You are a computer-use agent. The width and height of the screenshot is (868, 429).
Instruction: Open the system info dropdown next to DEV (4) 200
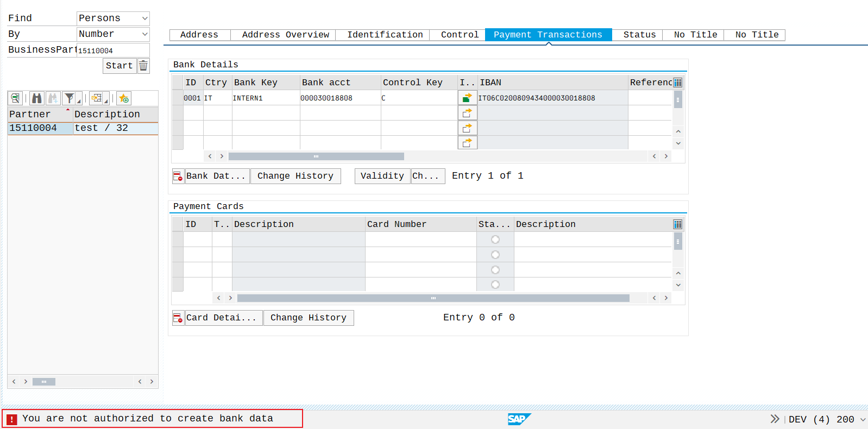pos(863,419)
